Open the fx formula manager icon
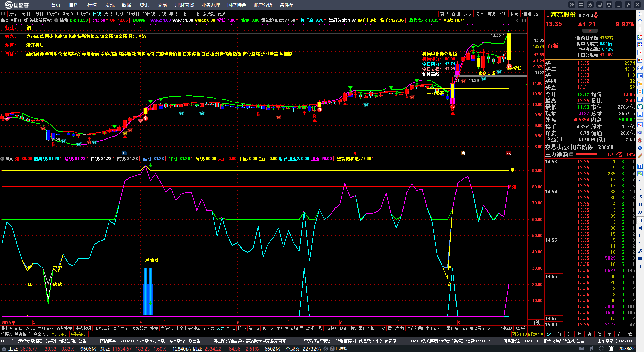This screenshot has width=644, height=352. tap(590, 5)
